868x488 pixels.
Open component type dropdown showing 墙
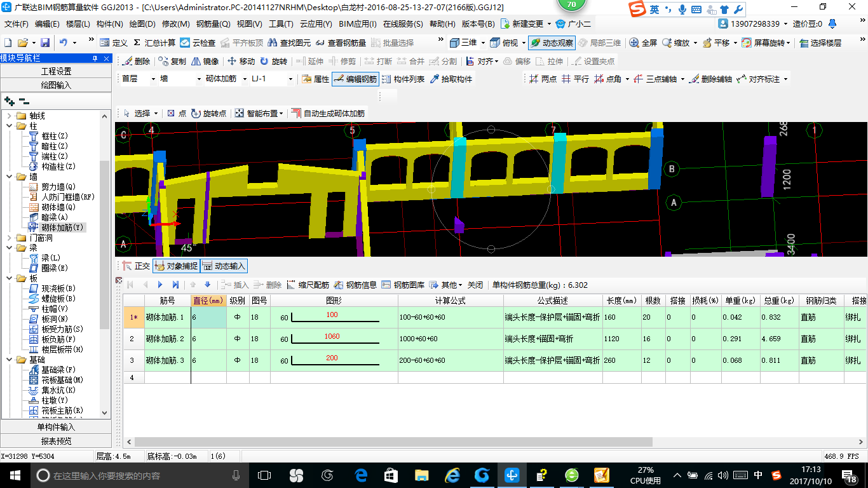[180, 79]
